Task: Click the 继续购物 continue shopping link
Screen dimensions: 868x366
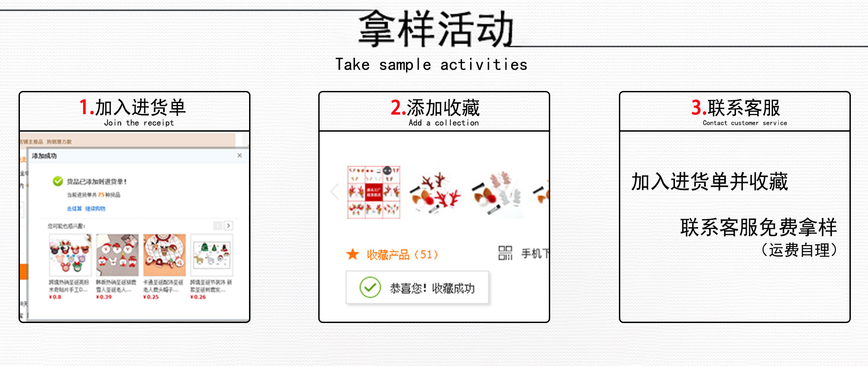Action: click(x=95, y=209)
